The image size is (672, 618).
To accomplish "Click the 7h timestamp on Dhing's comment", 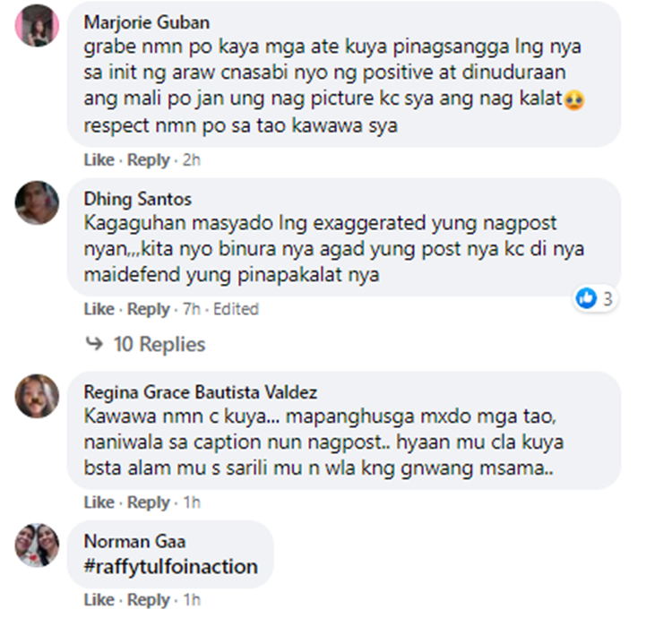I will [190, 309].
